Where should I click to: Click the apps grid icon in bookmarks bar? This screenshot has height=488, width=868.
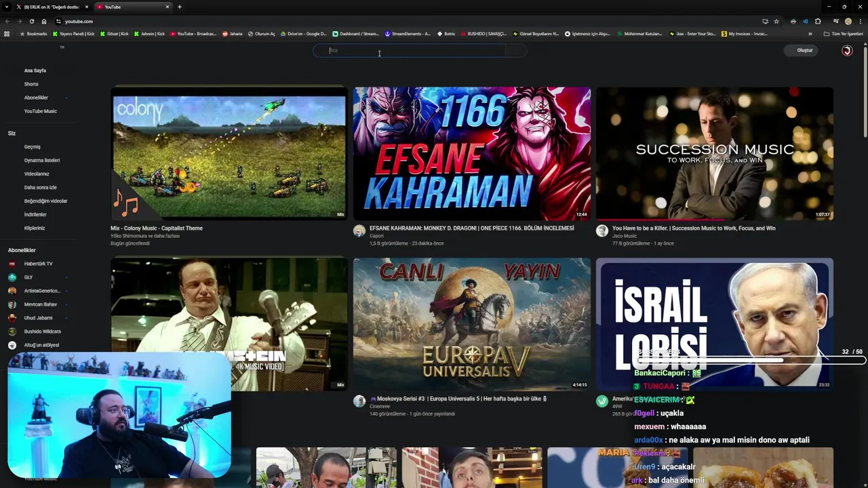(x=7, y=34)
